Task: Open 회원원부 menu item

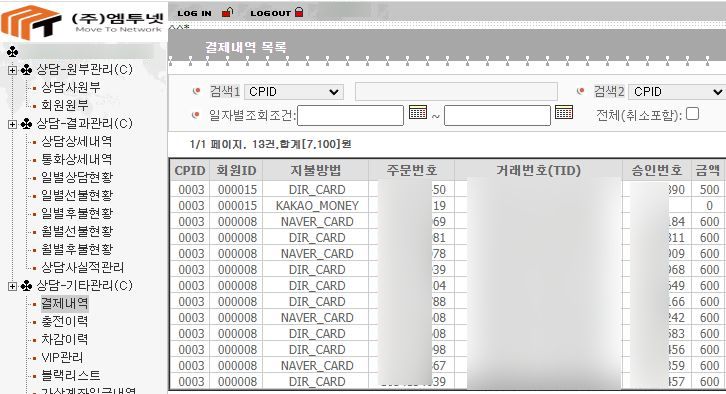Action: coord(65,105)
